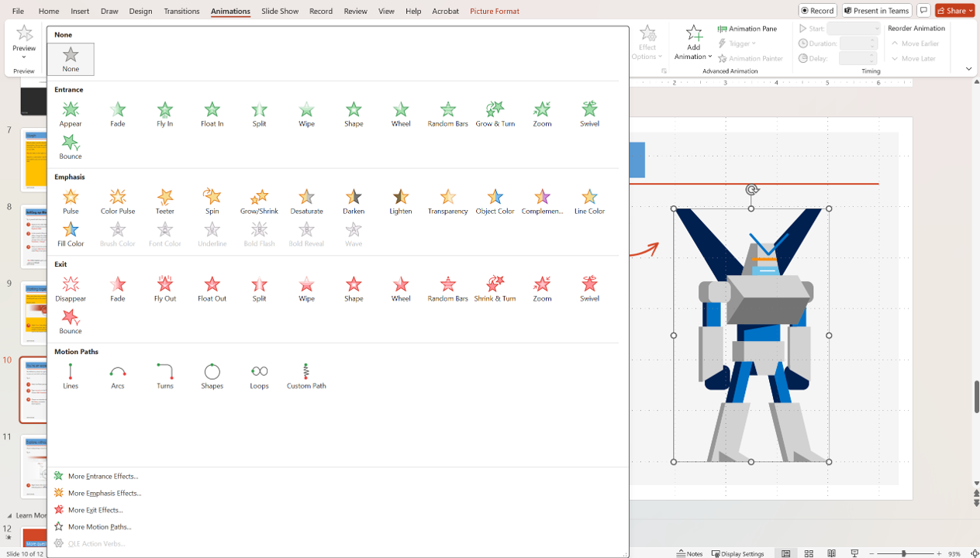This screenshot has width=980, height=558.
Task: Apply the Spin emphasis effect
Action: (x=212, y=200)
